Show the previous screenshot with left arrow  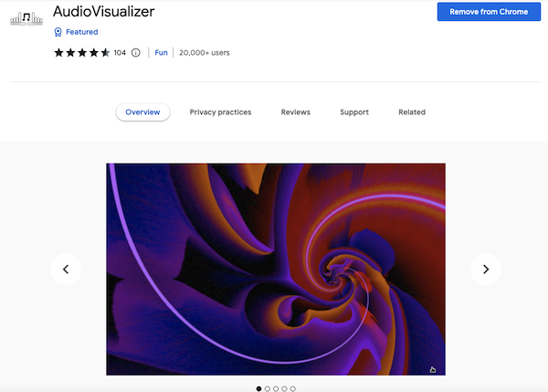66,270
